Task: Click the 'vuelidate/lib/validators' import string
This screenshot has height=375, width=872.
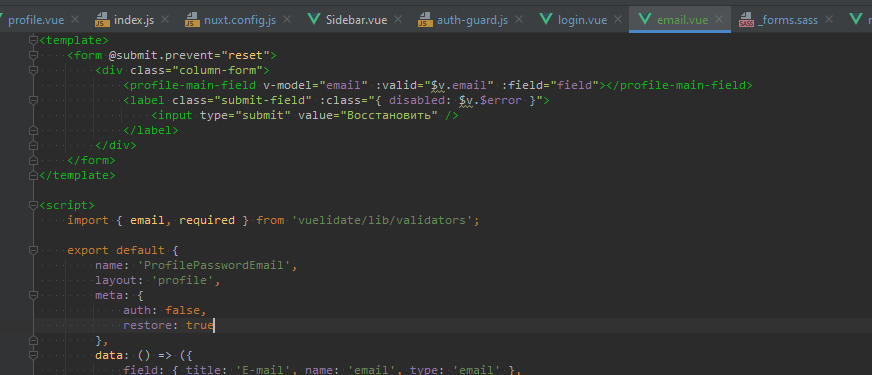Action: click(382, 220)
